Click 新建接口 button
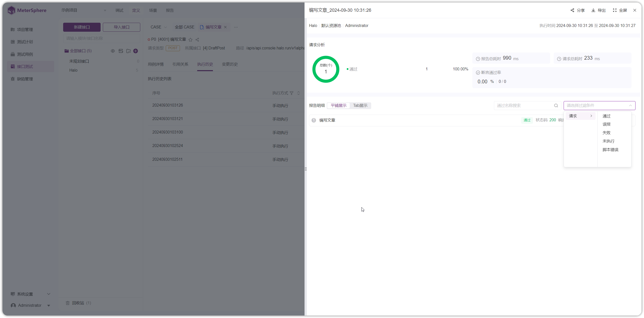The height and width of the screenshot is (318, 644). (x=82, y=27)
